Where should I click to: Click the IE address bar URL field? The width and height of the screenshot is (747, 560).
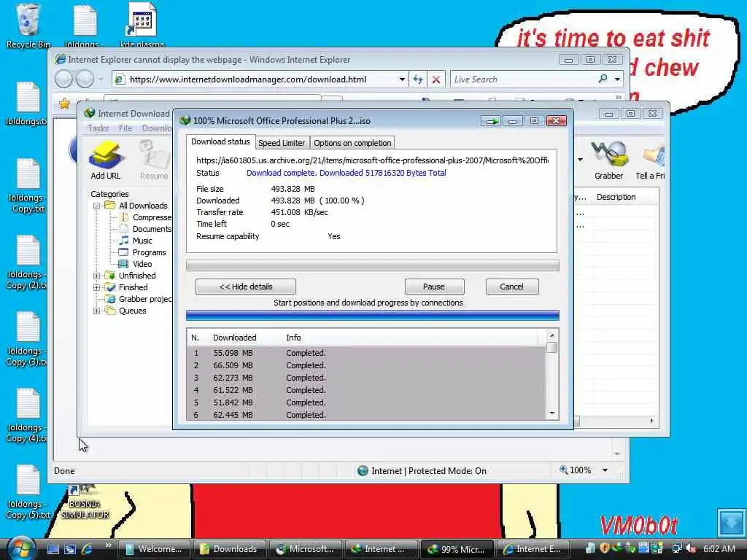pos(262,79)
